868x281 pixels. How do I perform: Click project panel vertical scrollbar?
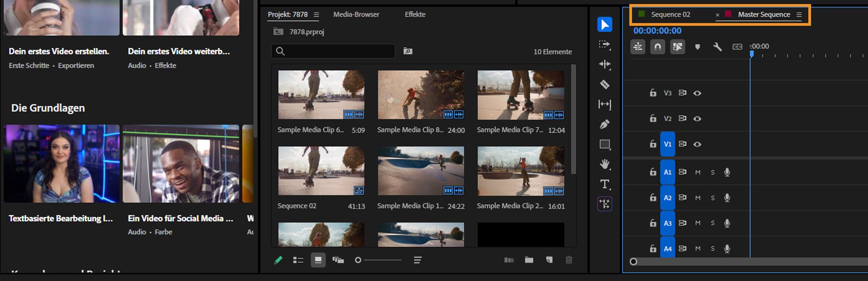573,119
